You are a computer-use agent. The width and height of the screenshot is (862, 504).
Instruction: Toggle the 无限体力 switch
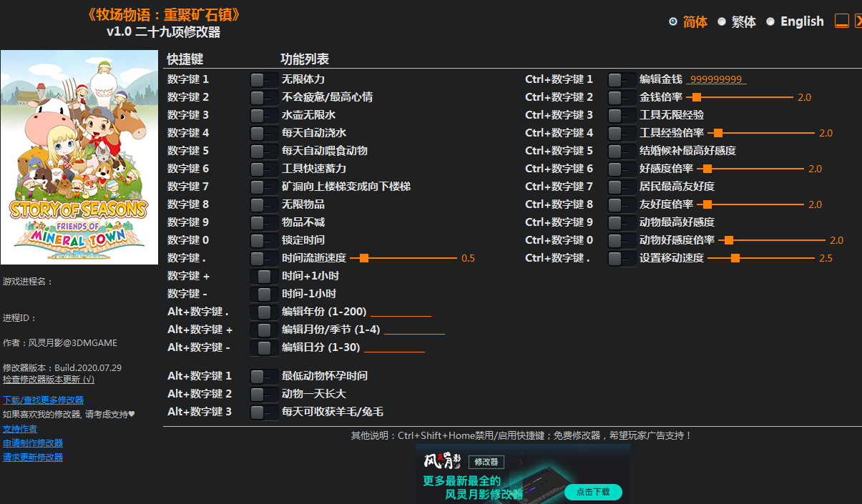pos(264,79)
